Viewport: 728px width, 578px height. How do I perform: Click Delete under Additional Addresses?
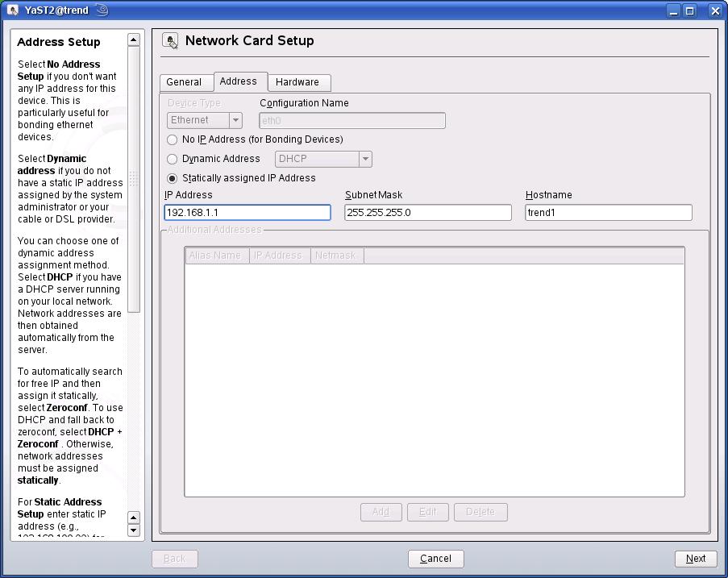[x=480, y=512]
